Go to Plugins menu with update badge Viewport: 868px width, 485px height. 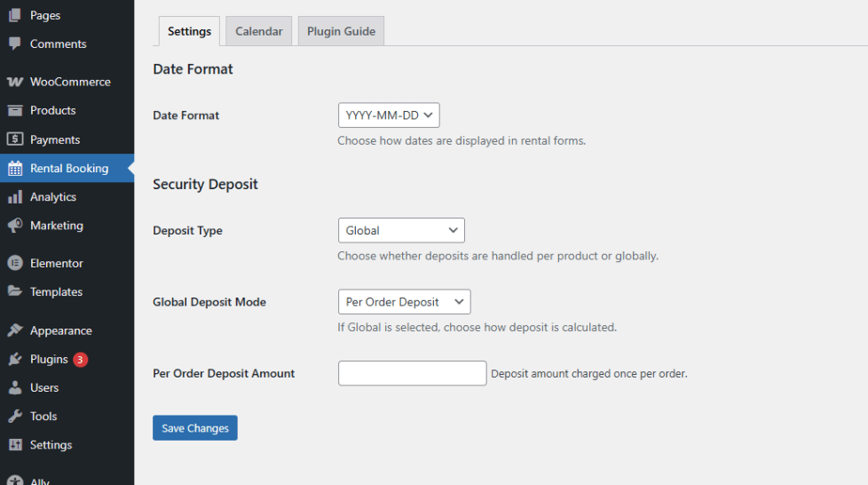49,359
